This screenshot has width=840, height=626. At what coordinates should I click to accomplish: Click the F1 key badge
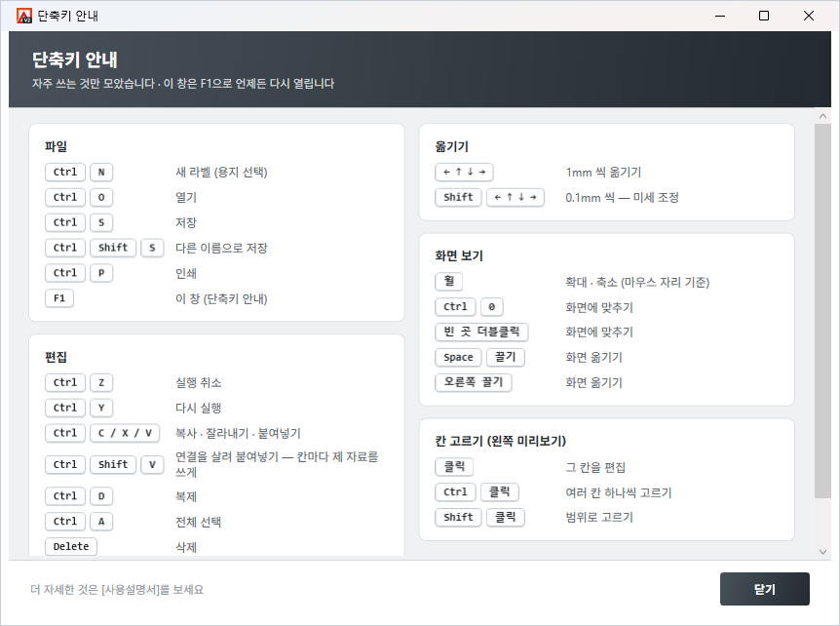pyautogui.click(x=59, y=298)
